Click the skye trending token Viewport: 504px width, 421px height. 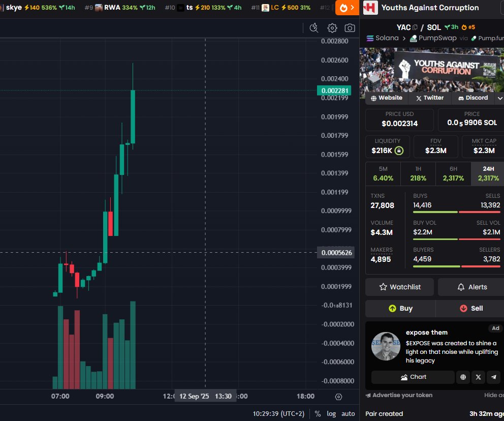[x=39, y=8]
